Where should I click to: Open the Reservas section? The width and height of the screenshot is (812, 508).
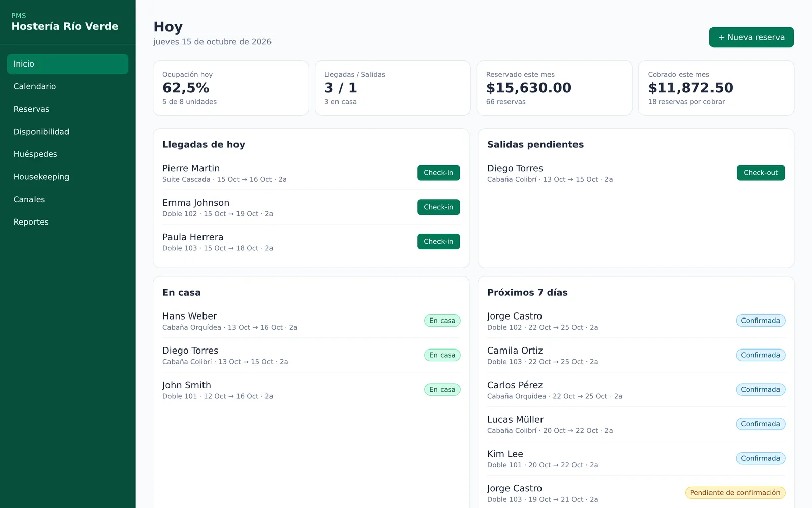[x=67, y=109]
